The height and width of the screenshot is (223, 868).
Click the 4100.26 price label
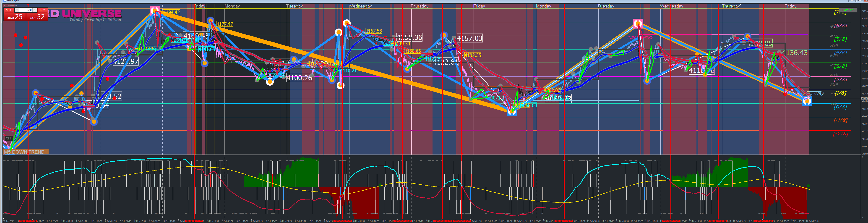click(299, 78)
